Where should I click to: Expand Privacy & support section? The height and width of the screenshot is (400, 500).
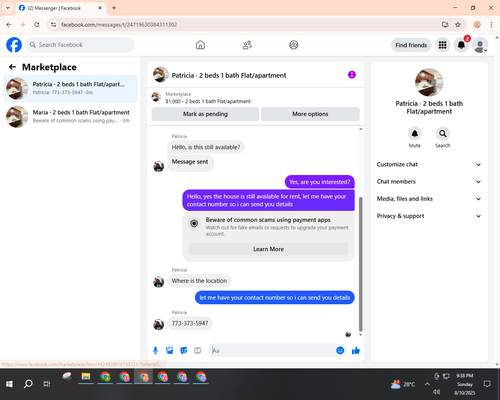pos(429,216)
